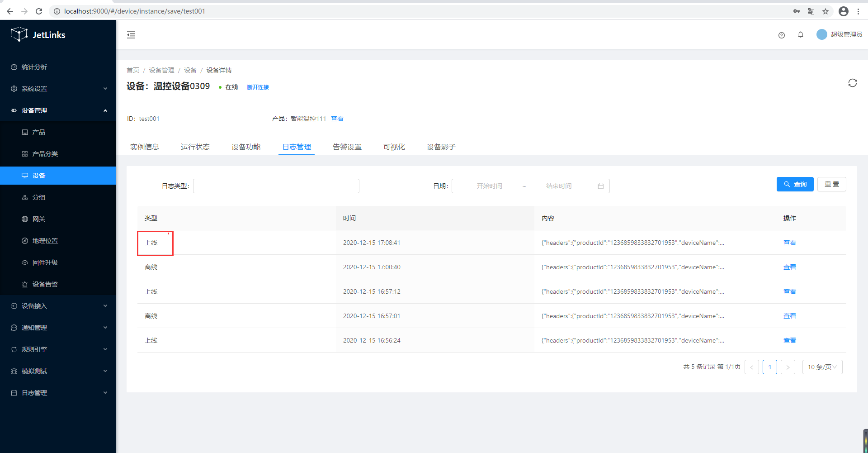
Task: Click the help question mark icon
Action: click(781, 35)
